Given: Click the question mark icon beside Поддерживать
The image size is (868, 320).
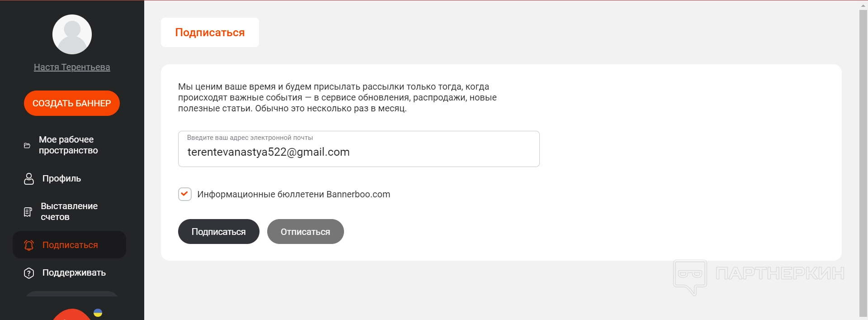Looking at the screenshot, I should (29, 273).
